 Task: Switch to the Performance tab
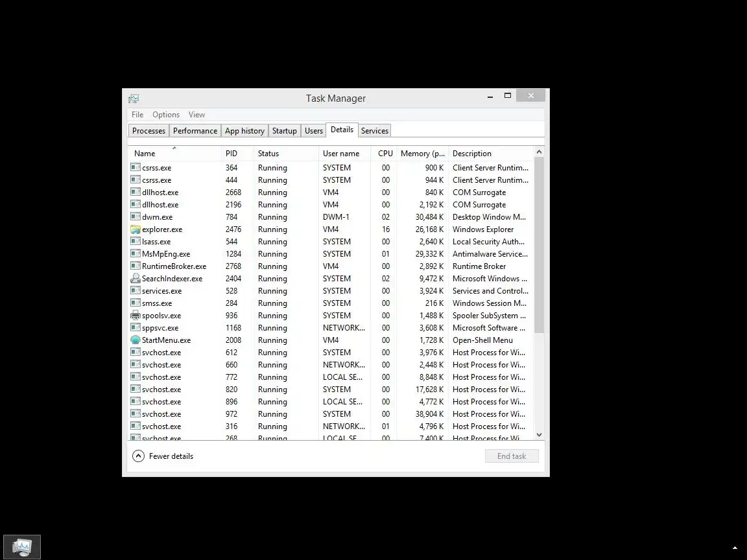point(195,131)
